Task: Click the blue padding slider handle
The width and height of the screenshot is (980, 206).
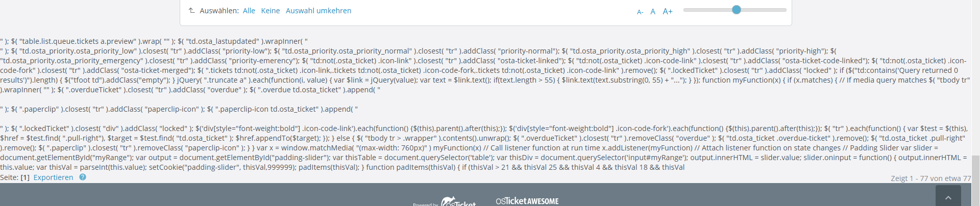Action: (x=736, y=10)
